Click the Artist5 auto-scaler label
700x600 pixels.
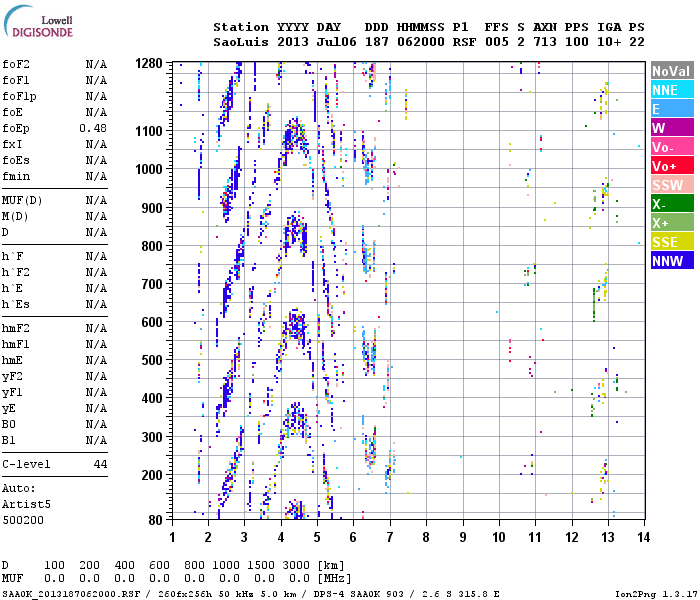(26, 504)
